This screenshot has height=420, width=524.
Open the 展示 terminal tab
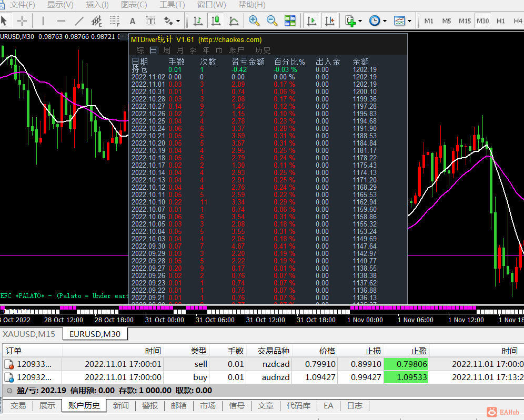(x=47, y=406)
